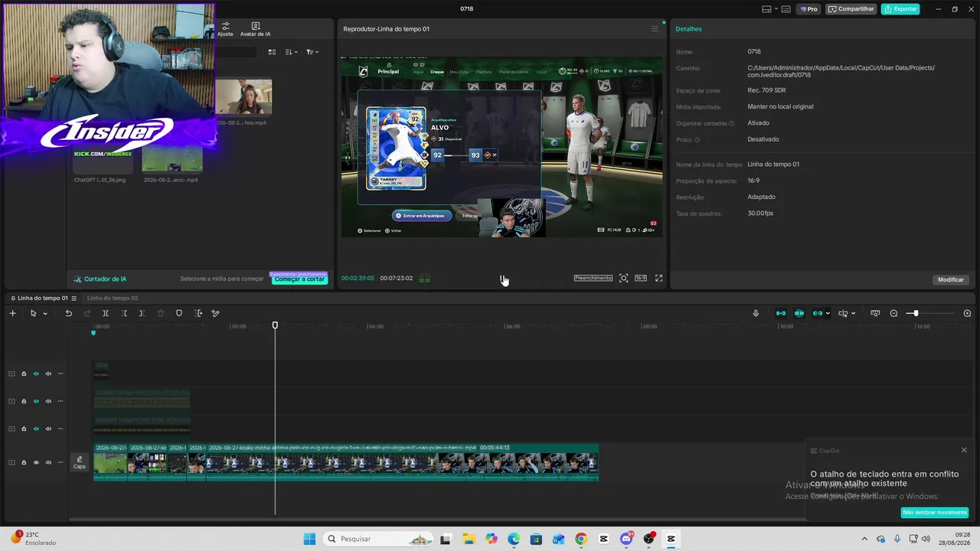Click the Modificar button in Detalhes
The image size is (980, 551).
point(951,279)
